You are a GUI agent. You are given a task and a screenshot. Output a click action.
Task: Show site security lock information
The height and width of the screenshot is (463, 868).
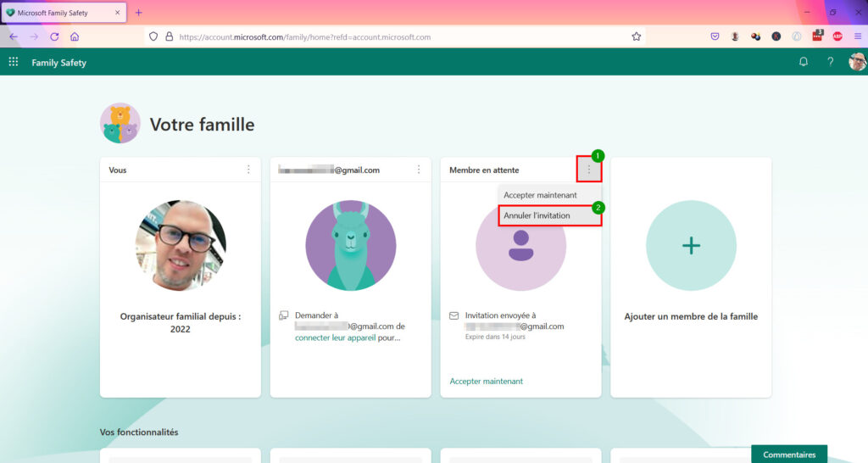coord(170,36)
